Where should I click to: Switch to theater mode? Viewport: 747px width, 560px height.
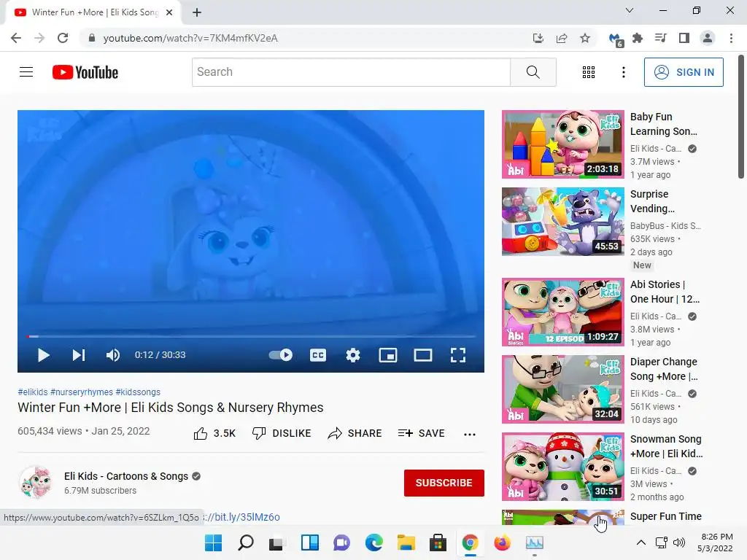click(423, 355)
